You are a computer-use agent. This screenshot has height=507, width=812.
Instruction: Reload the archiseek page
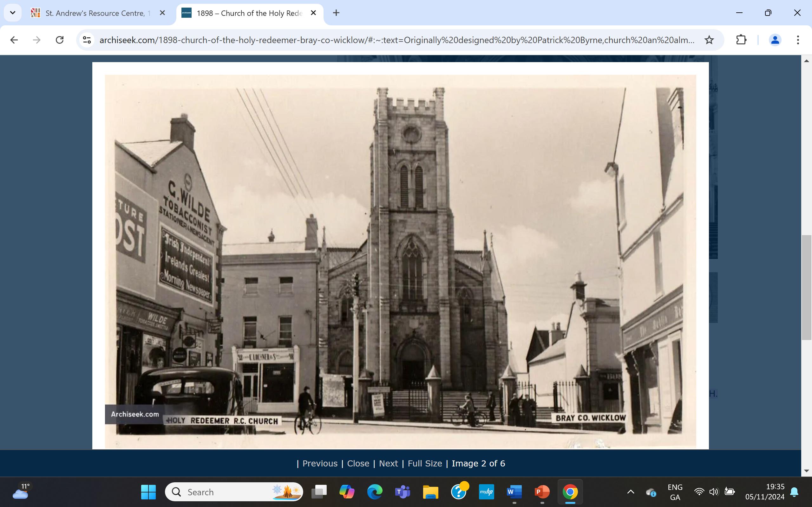(x=60, y=40)
